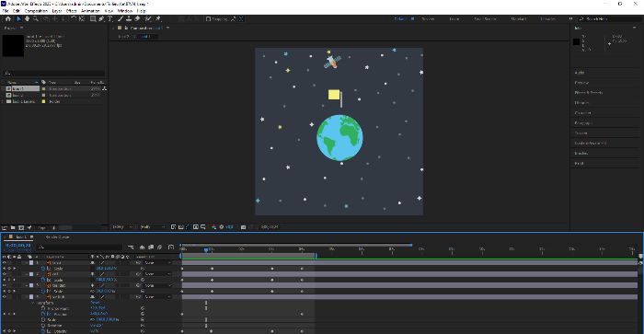
Task: Open the composition mini-flowchart in timeline
Action: coord(131,247)
